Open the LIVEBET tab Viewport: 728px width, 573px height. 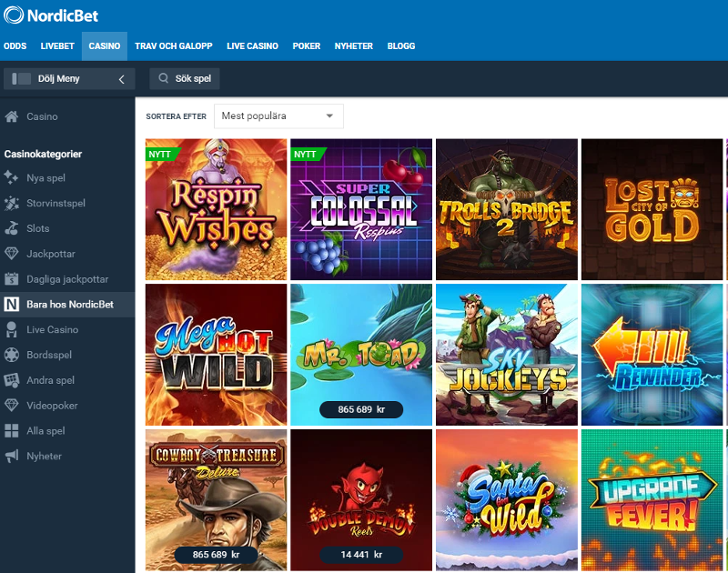click(x=57, y=46)
